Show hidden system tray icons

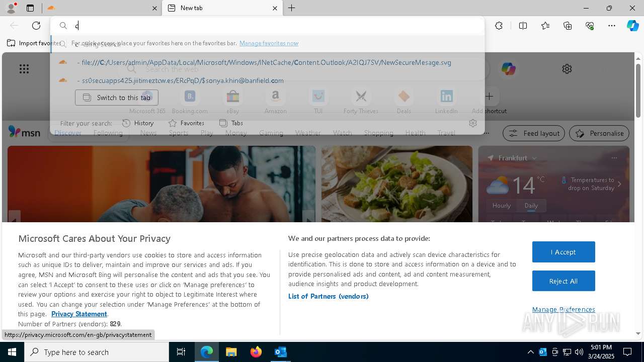coord(531,352)
